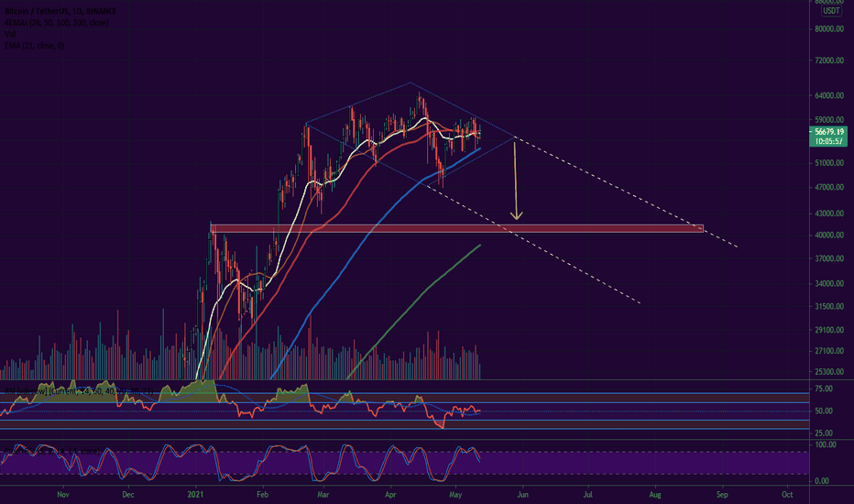Click the 10:05:57 bar countdown label
854x504 pixels.
coord(829,141)
